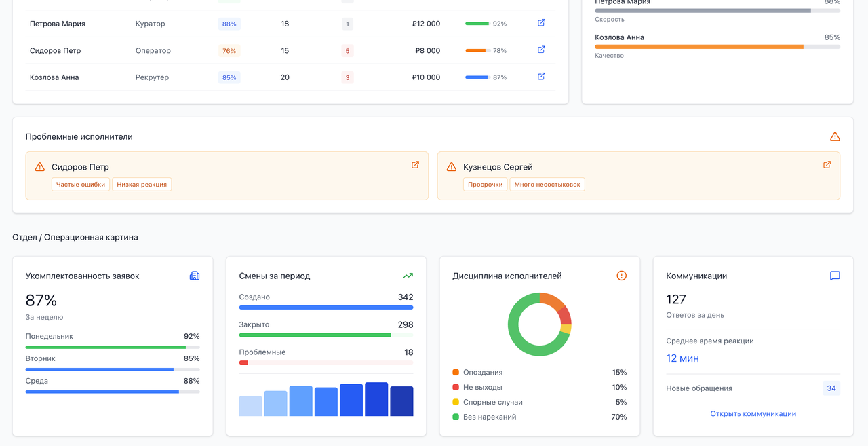Viewport: 868px width, 446px height.
Task: Click chat bubble icon on Коммуникации card
Action: 835,275
